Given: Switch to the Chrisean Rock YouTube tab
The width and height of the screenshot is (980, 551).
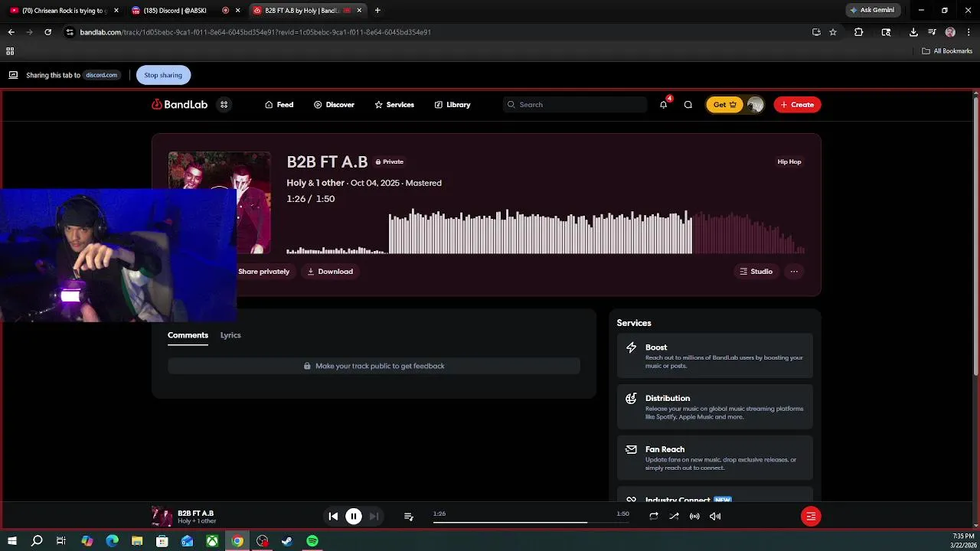Looking at the screenshot, I should [63, 11].
